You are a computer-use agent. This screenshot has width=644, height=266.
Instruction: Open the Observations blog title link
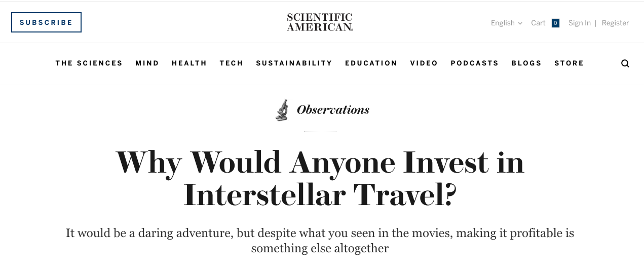pyautogui.click(x=333, y=110)
